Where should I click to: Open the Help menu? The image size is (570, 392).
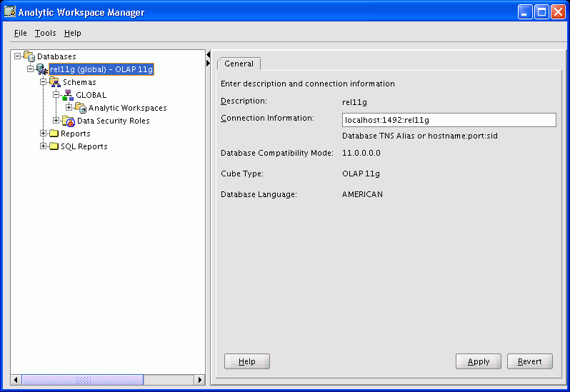pos(73,33)
